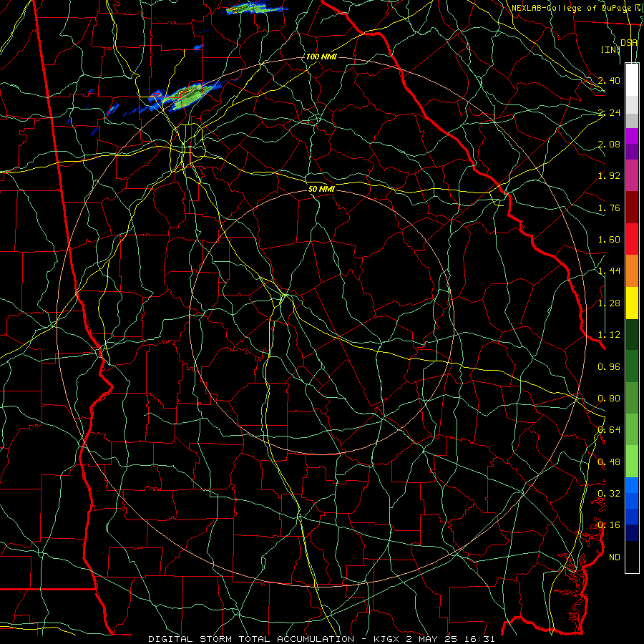This screenshot has height=644, width=644.
Task: Click the "KJGX" radar site identifier
Action: (387, 639)
